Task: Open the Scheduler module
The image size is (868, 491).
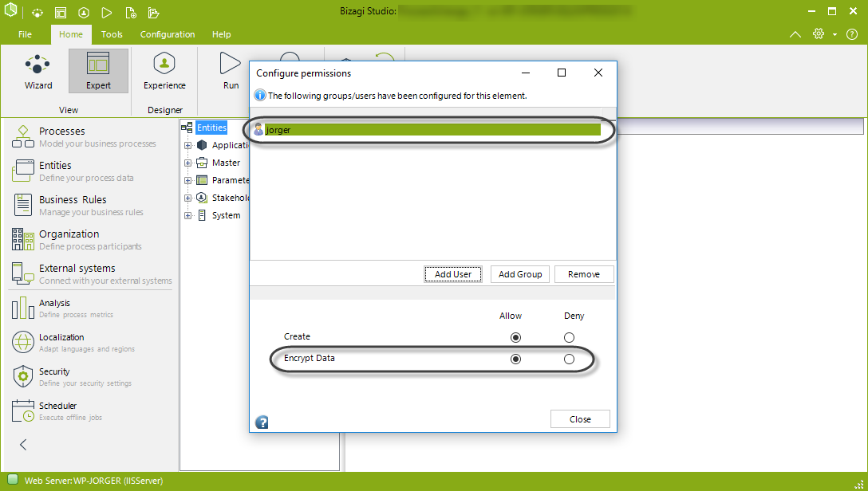Action: 57,410
